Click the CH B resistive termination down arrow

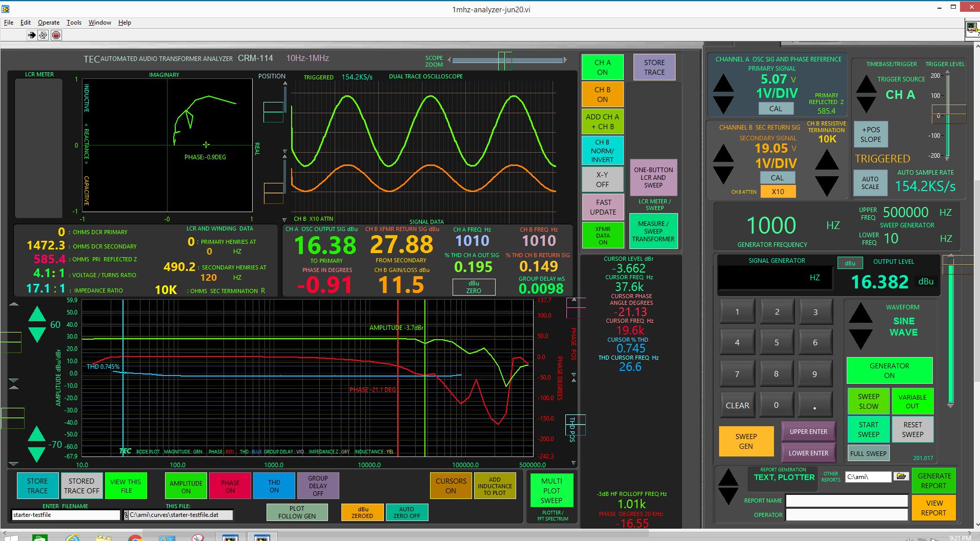(827, 185)
